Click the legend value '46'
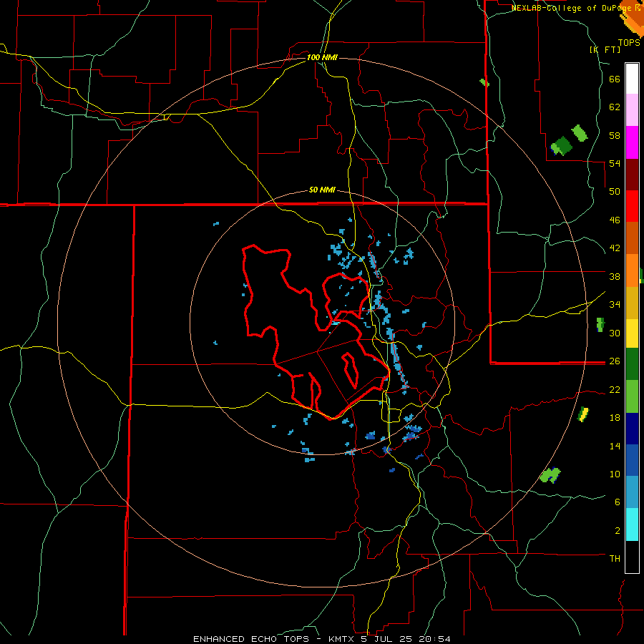Image resolution: width=644 pixels, height=644 pixels. 615,220
